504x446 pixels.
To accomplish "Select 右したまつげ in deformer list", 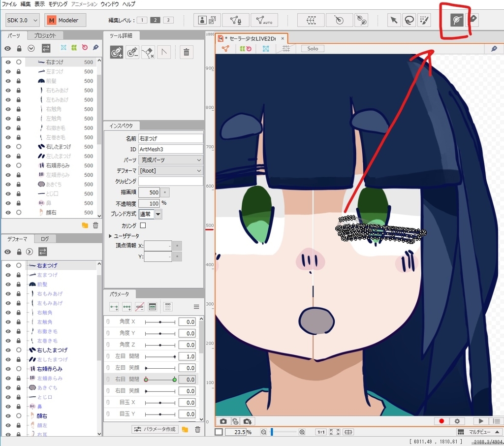I will 52,350.
